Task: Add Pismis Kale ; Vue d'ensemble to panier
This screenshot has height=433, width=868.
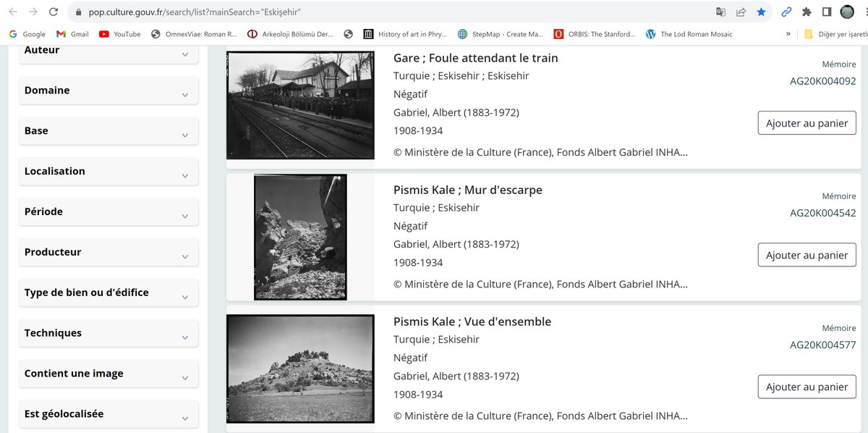Action: (807, 387)
